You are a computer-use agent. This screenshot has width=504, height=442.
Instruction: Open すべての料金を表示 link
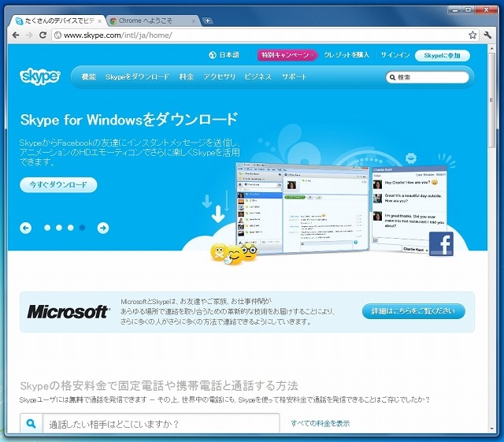[x=321, y=423]
